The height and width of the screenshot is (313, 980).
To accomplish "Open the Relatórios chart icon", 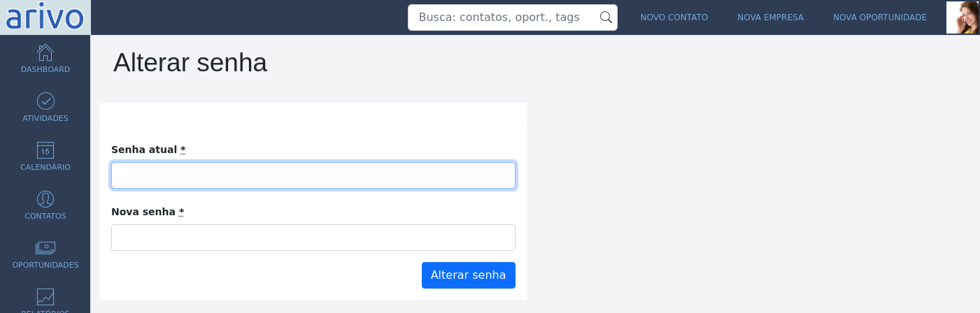I will coord(45,297).
